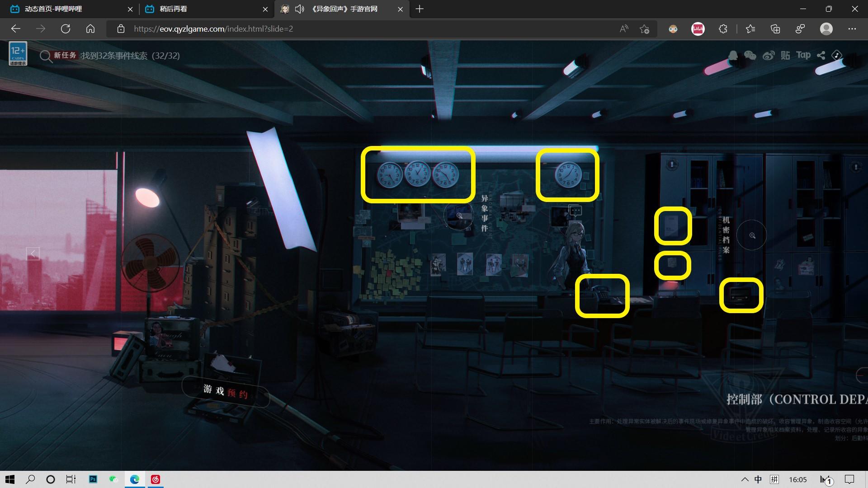Toggle the background music diamond icon
Screen dimensions: 868x488
click(x=837, y=55)
